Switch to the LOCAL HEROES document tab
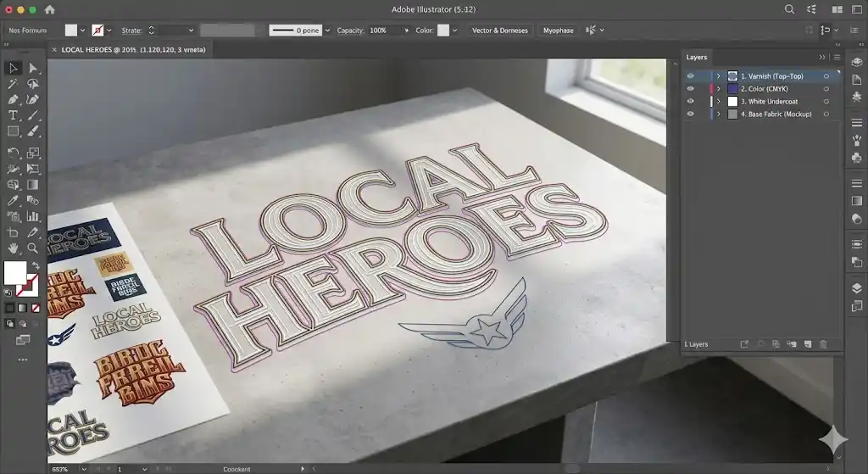This screenshot has width=868, height=474. (133, 50)
